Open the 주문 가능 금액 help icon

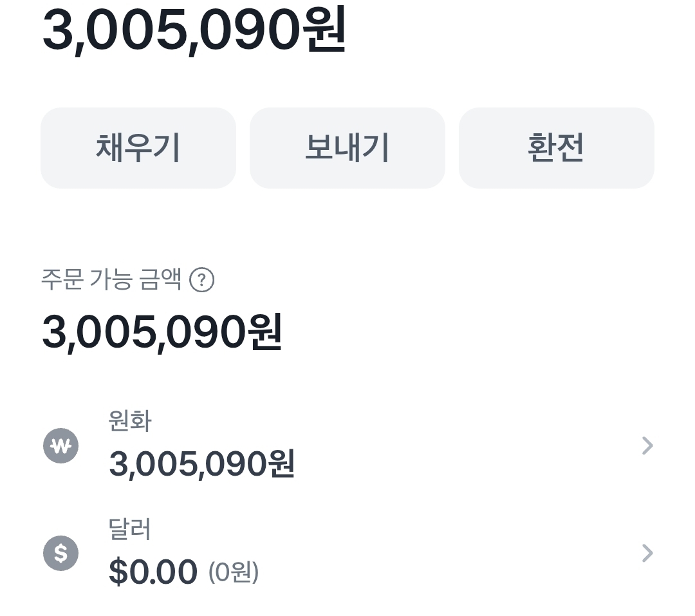(202, 280)
